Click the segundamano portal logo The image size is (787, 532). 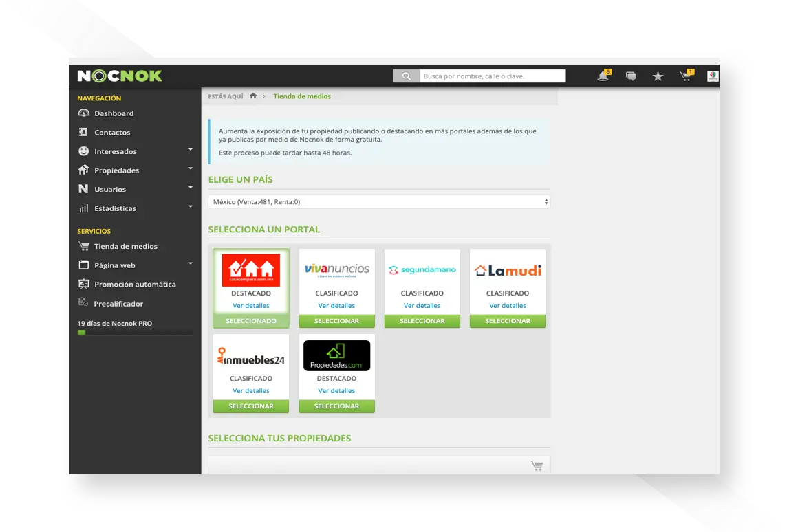tap(422, 269)
